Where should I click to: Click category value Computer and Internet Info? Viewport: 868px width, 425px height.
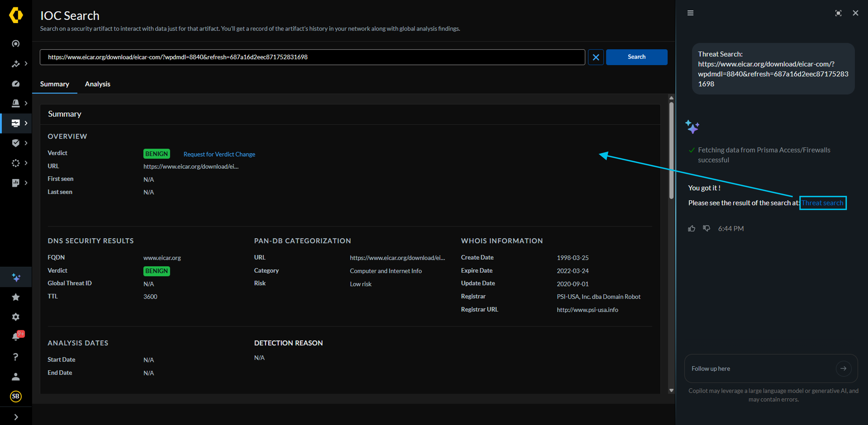coord(386,271)
